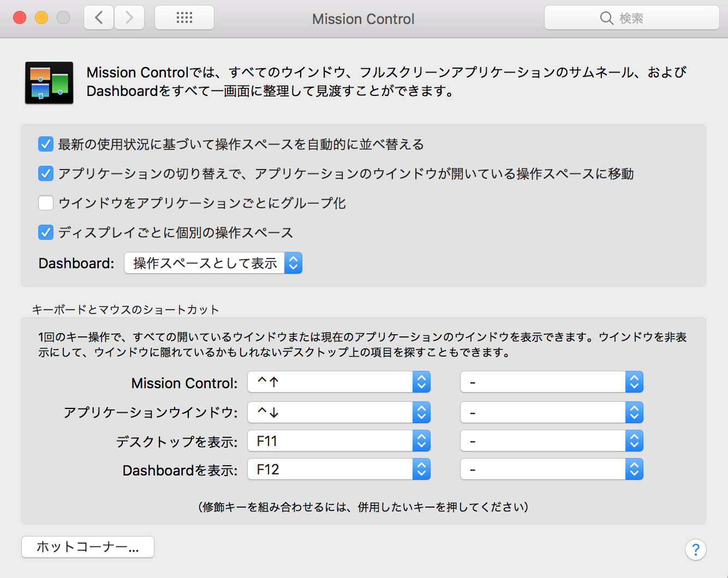This screenshot has width=728, height=578.
Task: Open Mission Control keyboard shortcut dropdown
Action: point(339,382)
